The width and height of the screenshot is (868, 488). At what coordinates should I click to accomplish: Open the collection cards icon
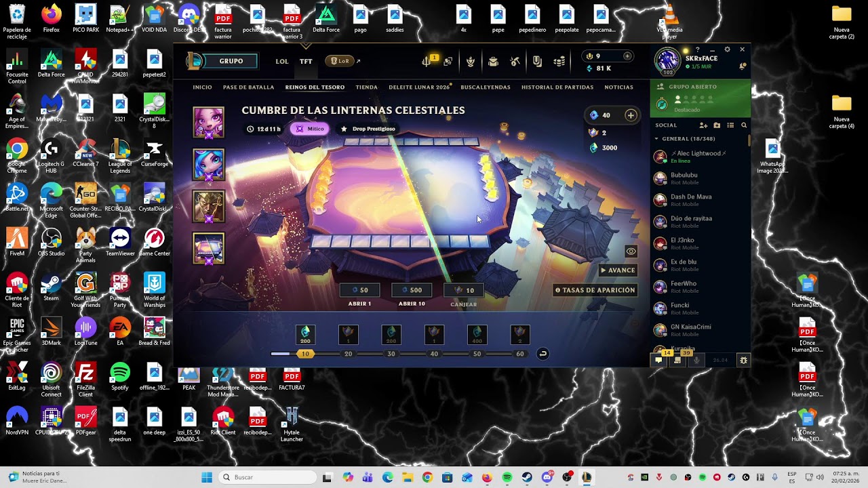pyautogui.click(x=448, y=62)
